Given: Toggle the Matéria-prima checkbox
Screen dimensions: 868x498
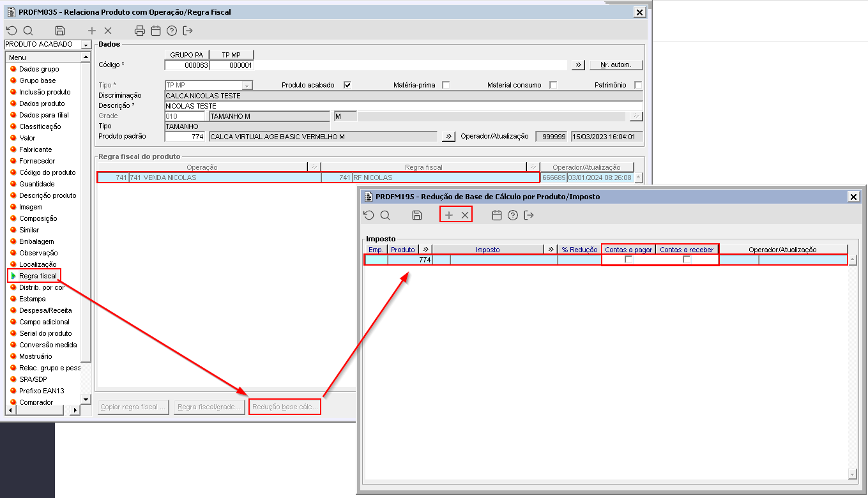Looking at the screenshot, I should point(446,85).
